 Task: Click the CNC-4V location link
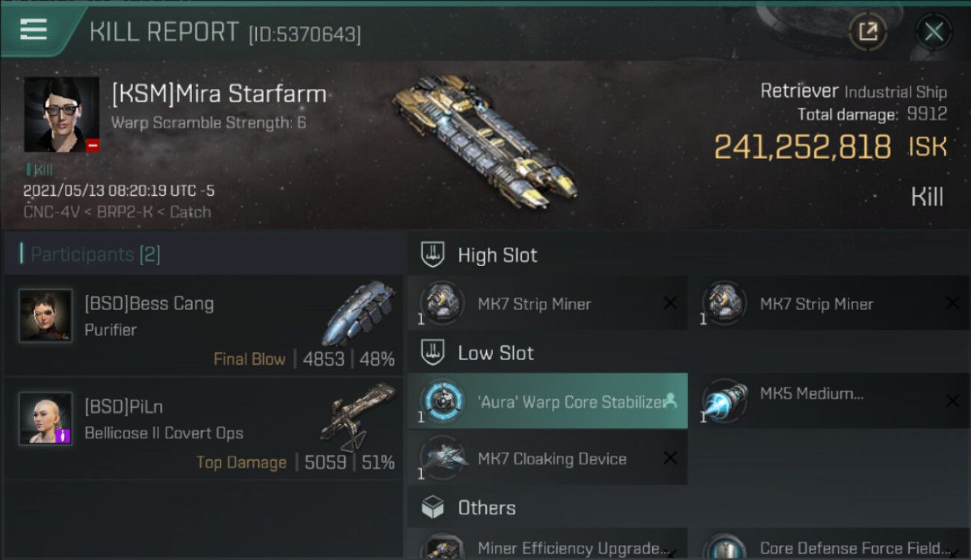pyautogui.click(x=49, y=212)
